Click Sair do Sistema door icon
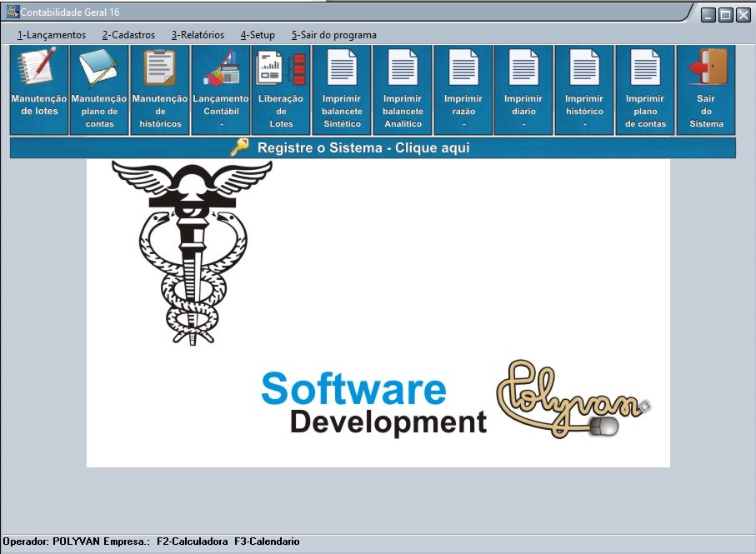 pos(706,90)
